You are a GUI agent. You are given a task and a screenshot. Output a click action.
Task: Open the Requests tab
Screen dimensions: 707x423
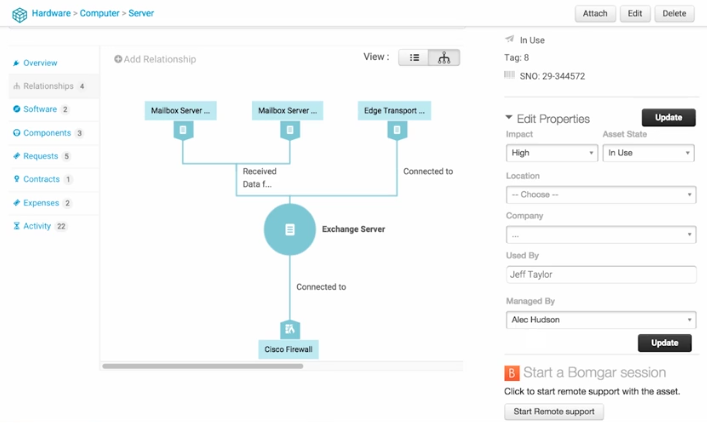(41, 156)
